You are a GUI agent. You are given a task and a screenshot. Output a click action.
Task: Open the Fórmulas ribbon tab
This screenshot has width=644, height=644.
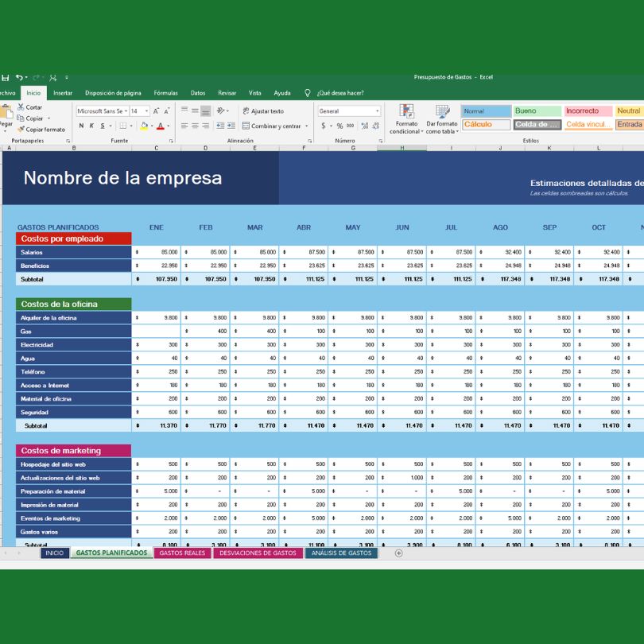tap(165, 93)
